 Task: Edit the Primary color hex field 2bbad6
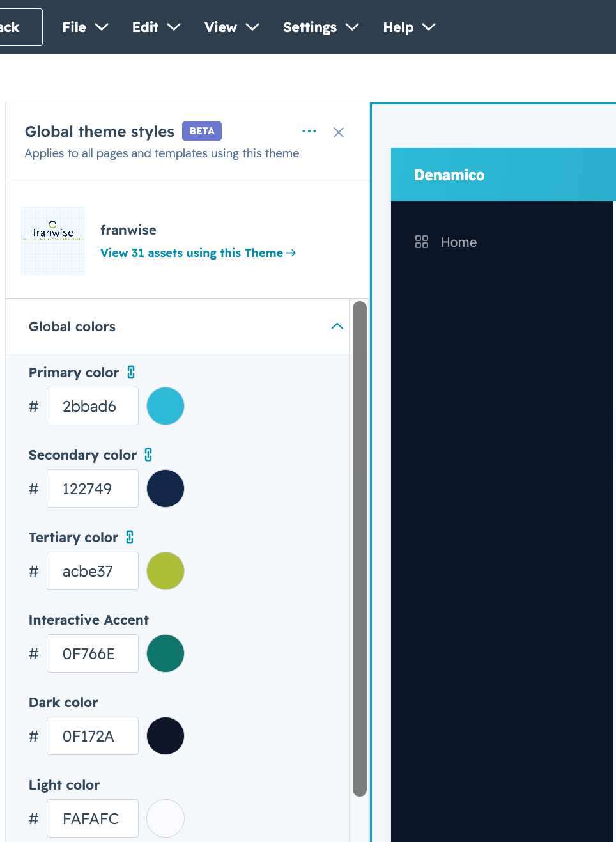pyautogui.click(x=93, y=406)
